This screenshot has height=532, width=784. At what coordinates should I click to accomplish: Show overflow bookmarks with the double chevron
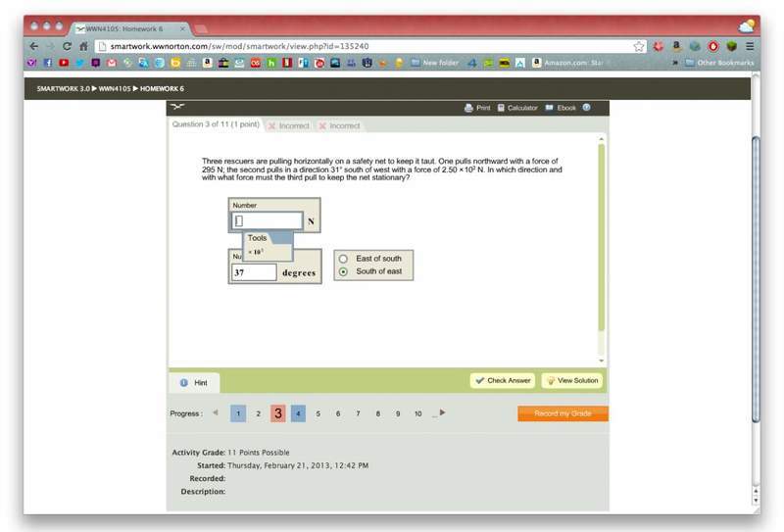click(674, 63)
